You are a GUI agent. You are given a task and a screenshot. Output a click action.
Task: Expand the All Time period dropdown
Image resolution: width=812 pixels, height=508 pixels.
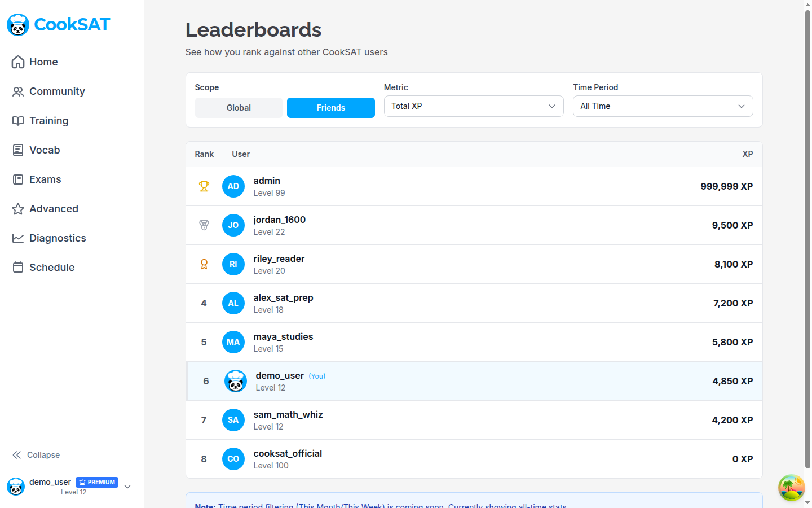point(663,106)
